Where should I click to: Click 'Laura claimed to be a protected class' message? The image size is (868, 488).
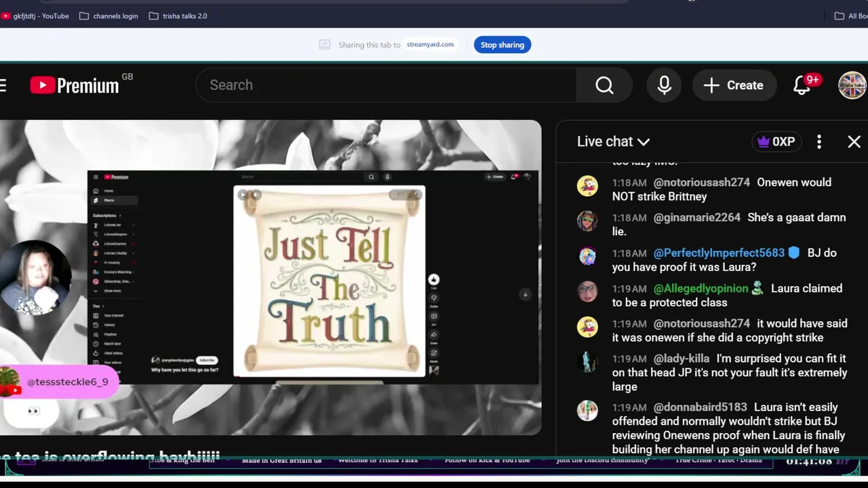[727, 296]
